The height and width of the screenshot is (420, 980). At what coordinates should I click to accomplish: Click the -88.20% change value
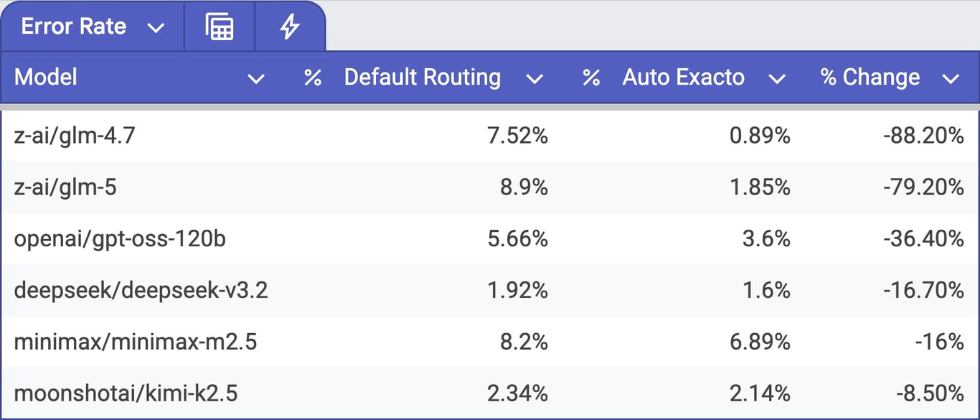click(x=923, y=136)
